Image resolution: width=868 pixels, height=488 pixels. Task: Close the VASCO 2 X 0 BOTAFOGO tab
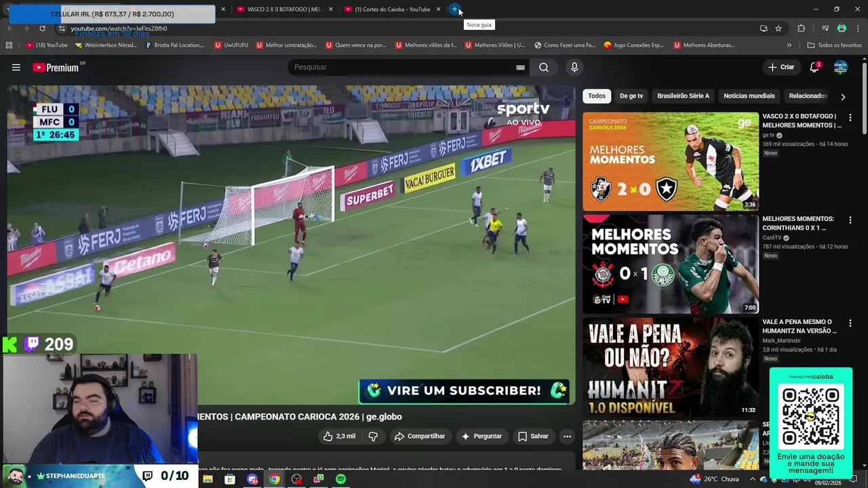(331, 9)
